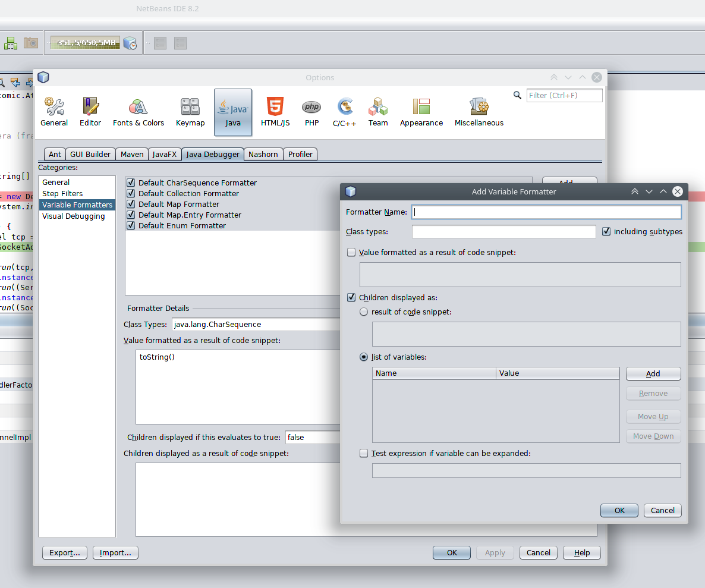This screenshot has width=705, height=588.
Task: Select Variable Formatters category
Action: click(x=77, y=205)
